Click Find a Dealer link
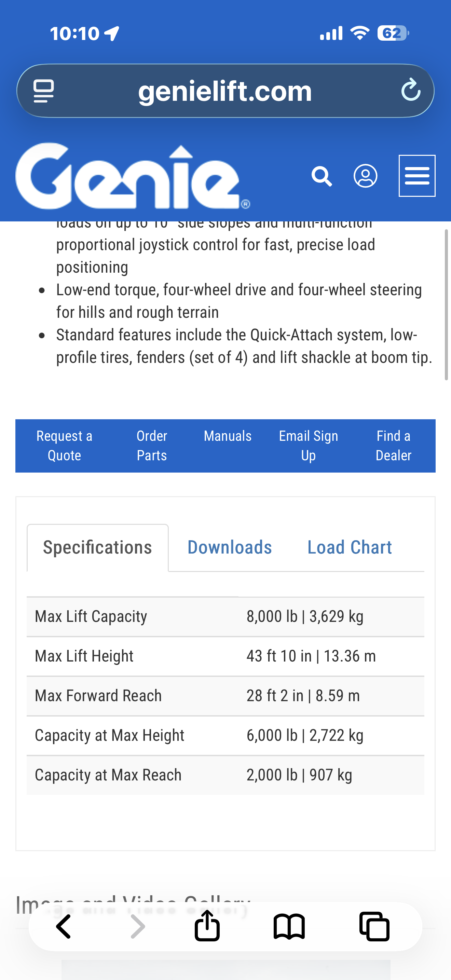 pyautogui.click(x=393, y=446)
